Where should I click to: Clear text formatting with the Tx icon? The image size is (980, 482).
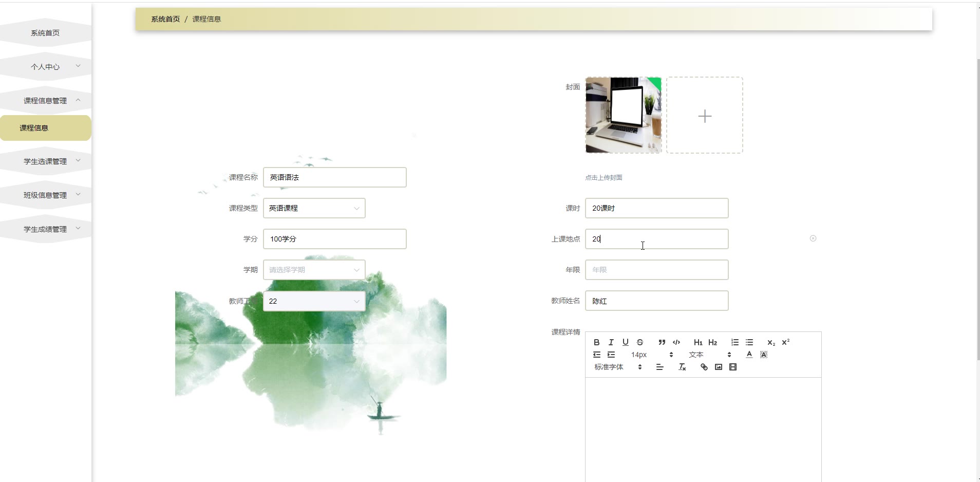(682, 367)
